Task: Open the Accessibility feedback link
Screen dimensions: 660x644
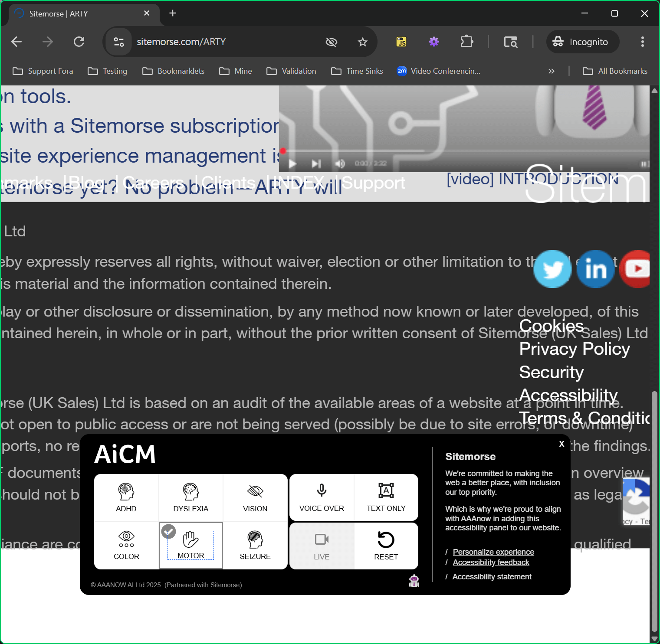Action: pyautogui.click(x=491, y=562)
